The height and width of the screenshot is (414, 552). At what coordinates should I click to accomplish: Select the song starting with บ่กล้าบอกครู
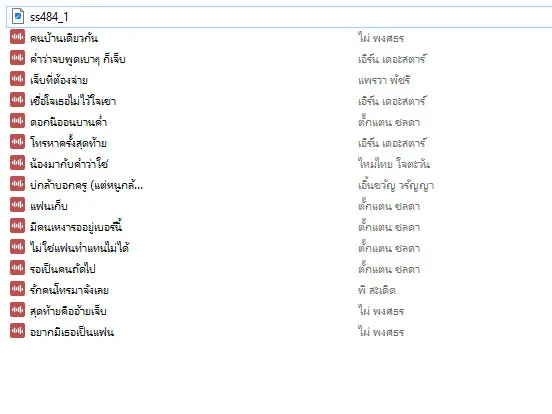pos(86,185)
